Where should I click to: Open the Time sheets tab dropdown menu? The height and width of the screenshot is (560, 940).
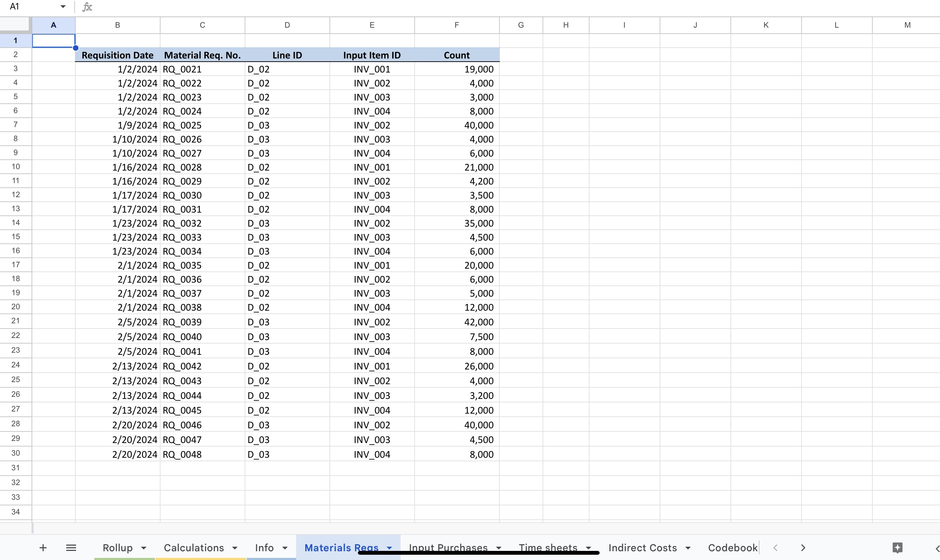pyautogui.click(x=588, y=547)
